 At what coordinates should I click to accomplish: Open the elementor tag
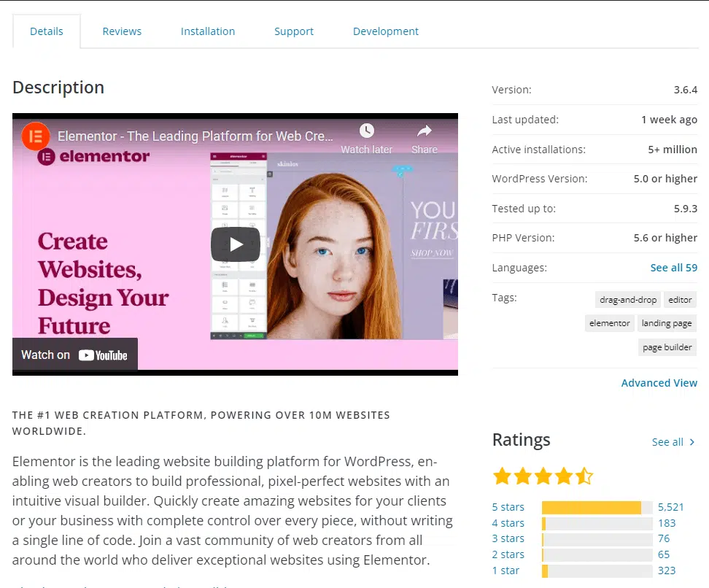(x=609, y=322)
